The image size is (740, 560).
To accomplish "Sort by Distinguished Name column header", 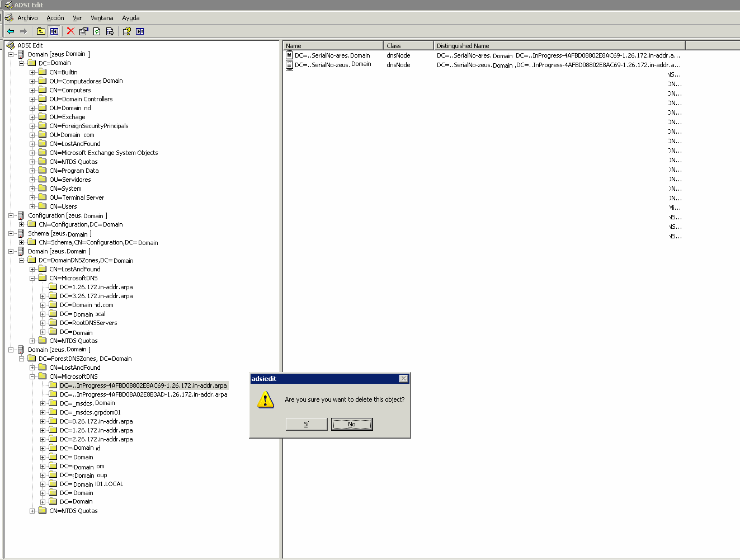I will point(559,46).
